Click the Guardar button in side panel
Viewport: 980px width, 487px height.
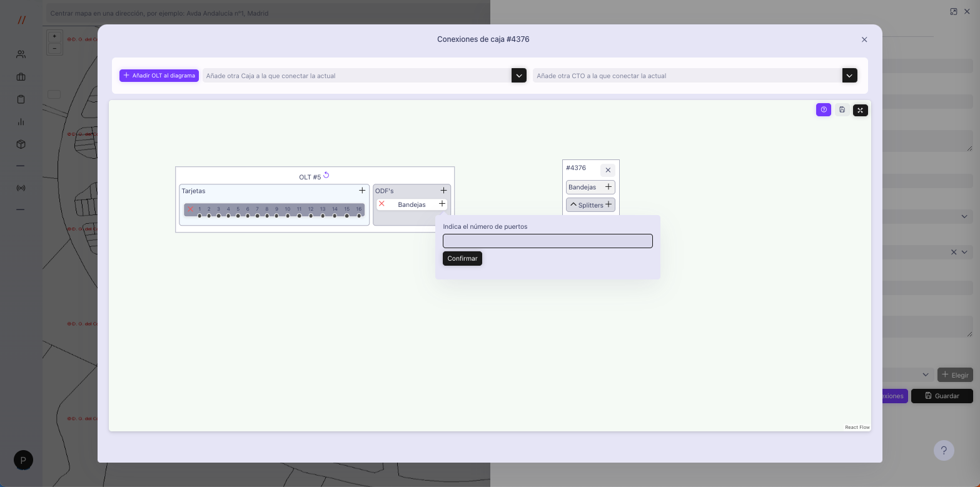click(942, 396)
